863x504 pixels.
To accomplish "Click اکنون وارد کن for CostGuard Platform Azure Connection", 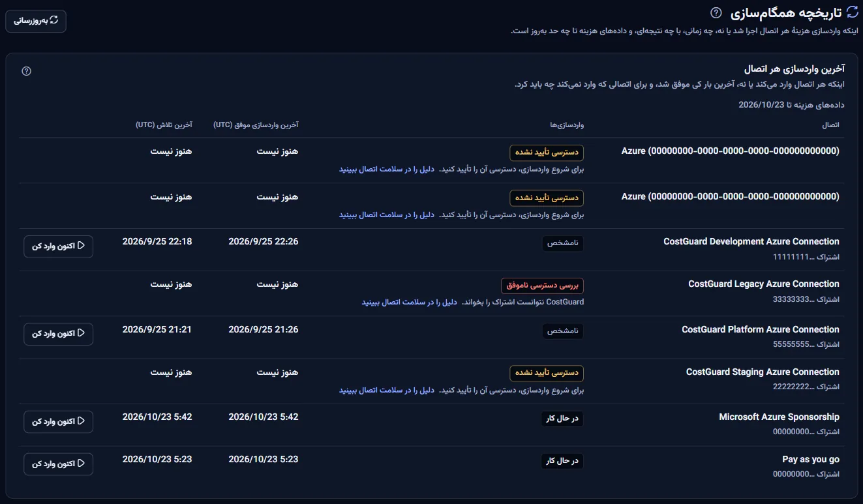I will tap(59, 334).
